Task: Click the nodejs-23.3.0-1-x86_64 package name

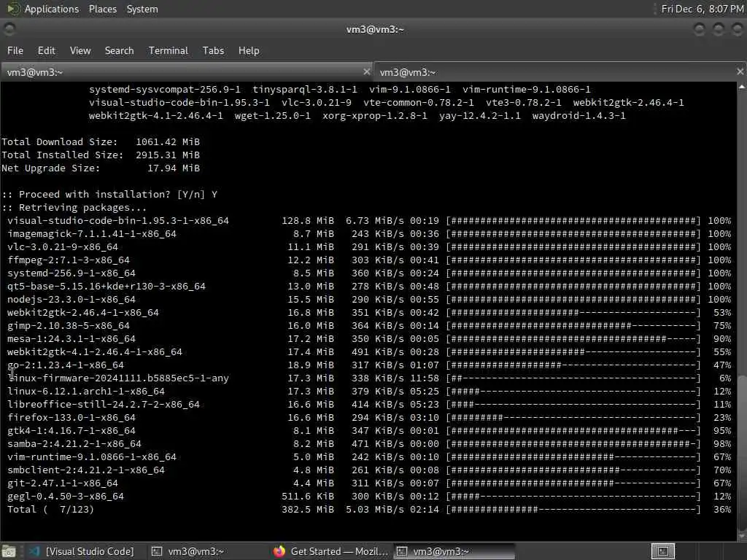Action: [x=71, y=300]
